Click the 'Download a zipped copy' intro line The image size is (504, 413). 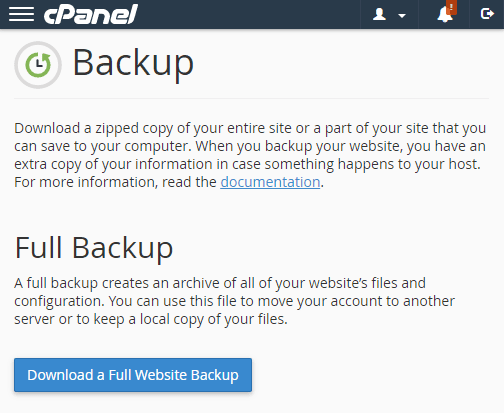coord(250,128)
